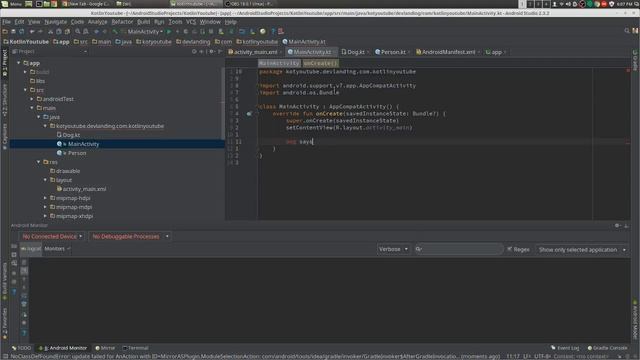Open the Gradle Console button
Image resolution: width=640 pixels, height=360 pixels.
coord(607,348)
